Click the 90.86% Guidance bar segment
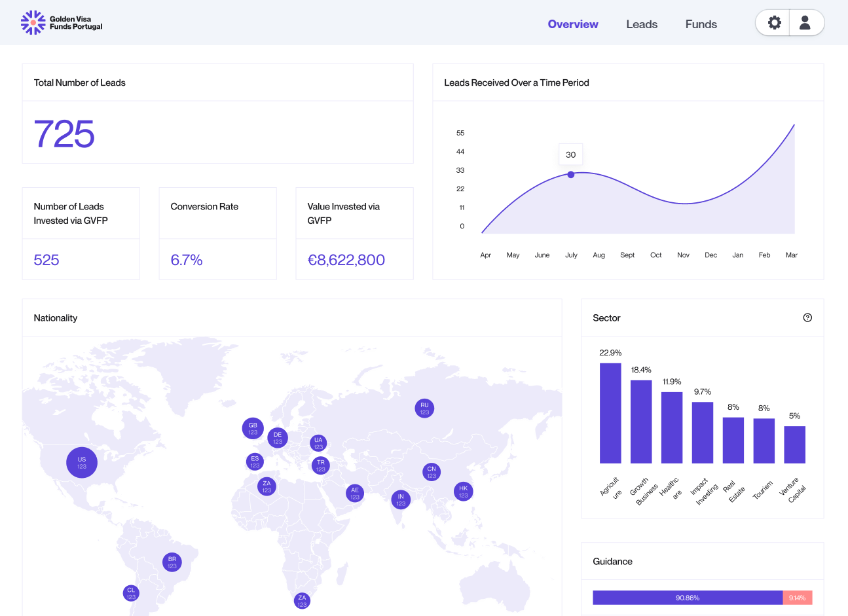848x616 pixels. click(688, 598)
